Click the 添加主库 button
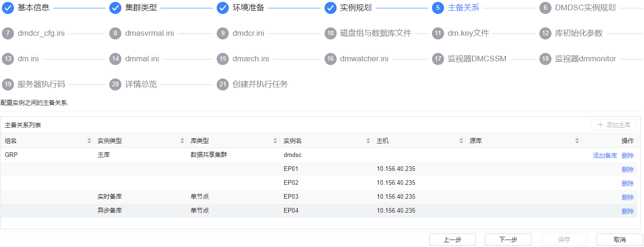The width and height of the screenshot is (644, 247). click(614, 125)
